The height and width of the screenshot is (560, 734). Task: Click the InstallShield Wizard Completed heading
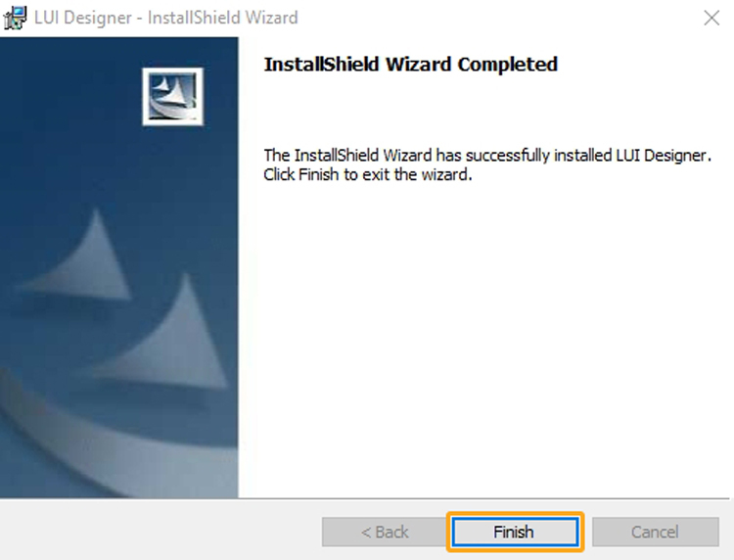click(x=411, y=65)
